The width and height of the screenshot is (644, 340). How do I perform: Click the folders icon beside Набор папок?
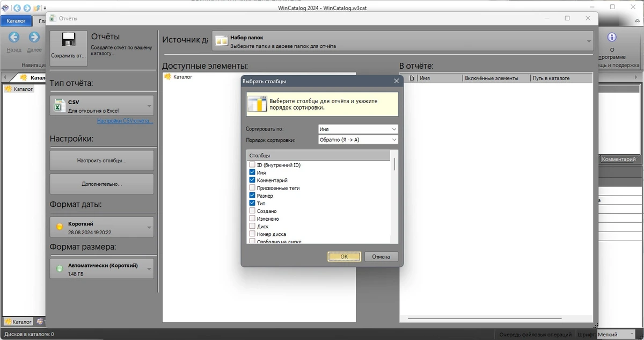pyautogui.click(x=222, y=41)
